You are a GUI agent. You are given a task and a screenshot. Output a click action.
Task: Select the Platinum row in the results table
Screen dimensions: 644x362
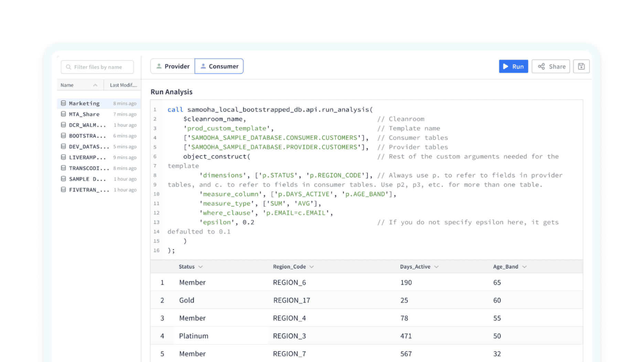[193, 336]
